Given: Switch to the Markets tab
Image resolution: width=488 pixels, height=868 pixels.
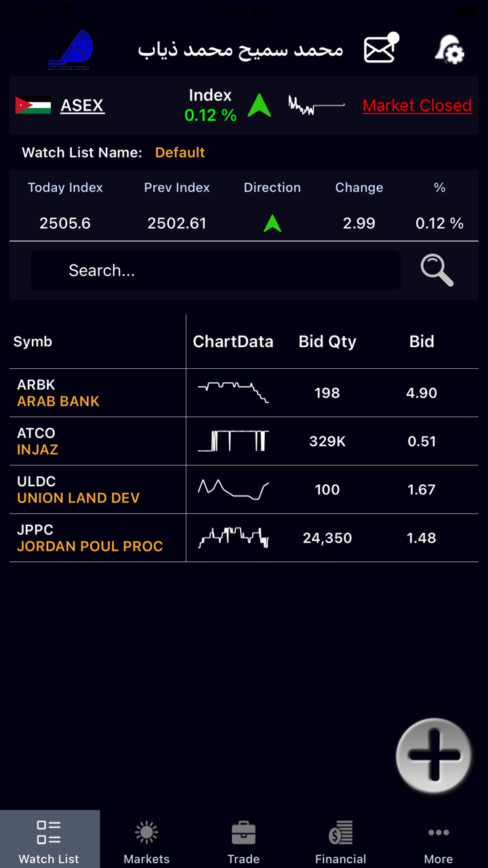Looking at the screenshot, I should [x=146, y=842].
